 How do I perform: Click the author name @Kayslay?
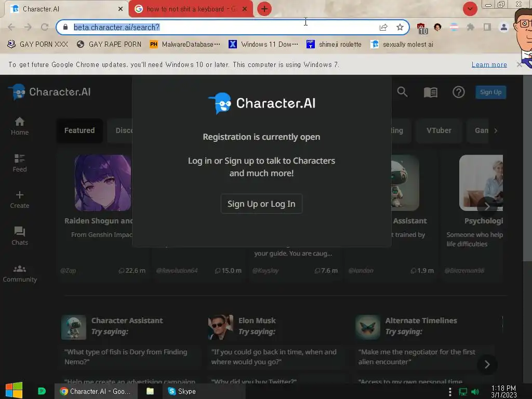(265, 271)
